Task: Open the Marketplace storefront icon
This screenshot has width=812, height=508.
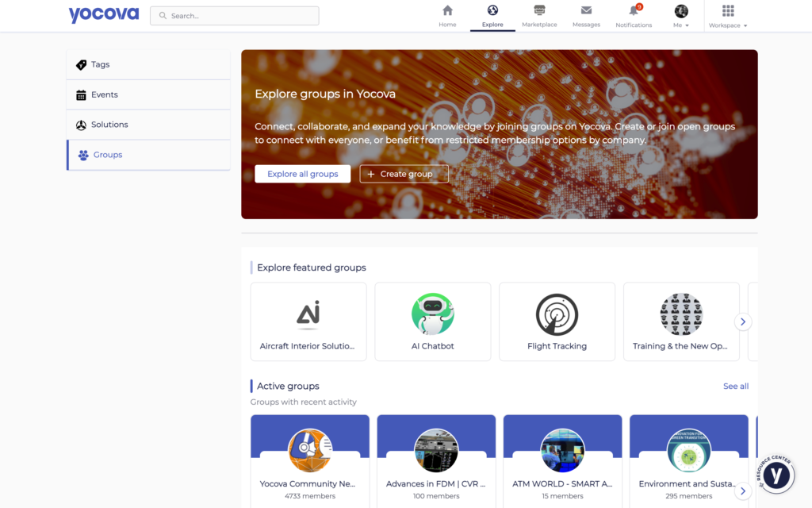Action: [539, 10]
